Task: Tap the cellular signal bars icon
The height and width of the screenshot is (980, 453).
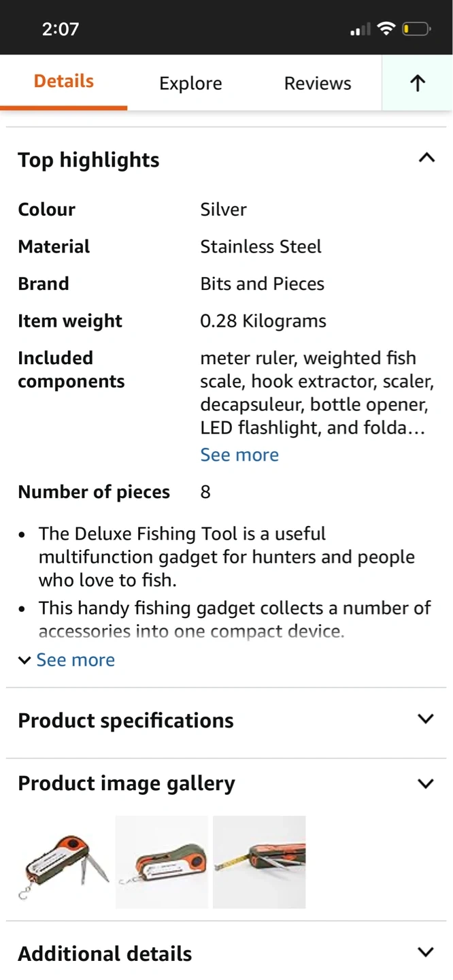Action: tap(360, 29)
